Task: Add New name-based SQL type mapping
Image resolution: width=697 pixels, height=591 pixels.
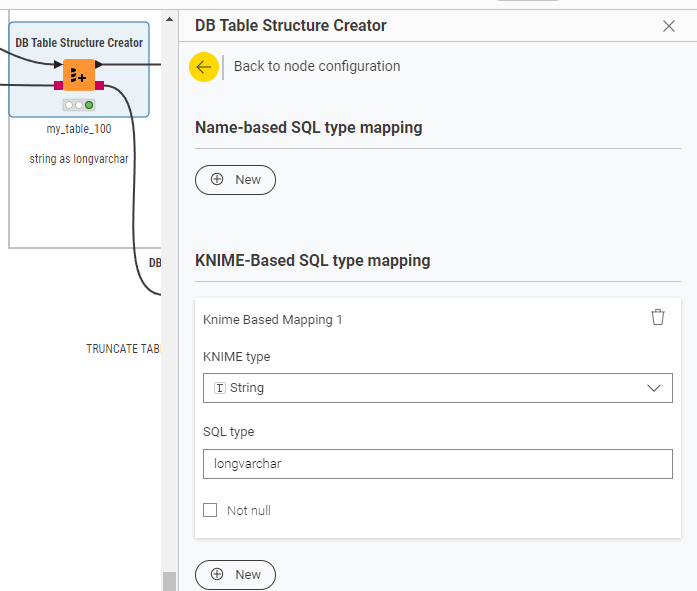Action: point(235,180)
